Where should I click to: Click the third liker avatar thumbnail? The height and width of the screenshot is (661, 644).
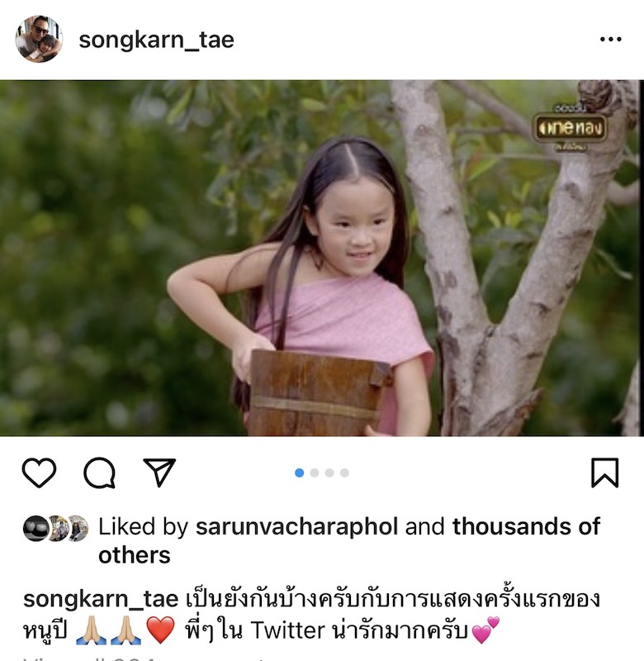(77, 528)
